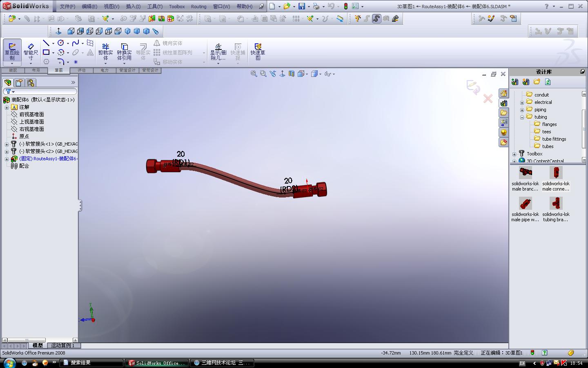Open the PropertyManager tab icon

pos(19,83)
